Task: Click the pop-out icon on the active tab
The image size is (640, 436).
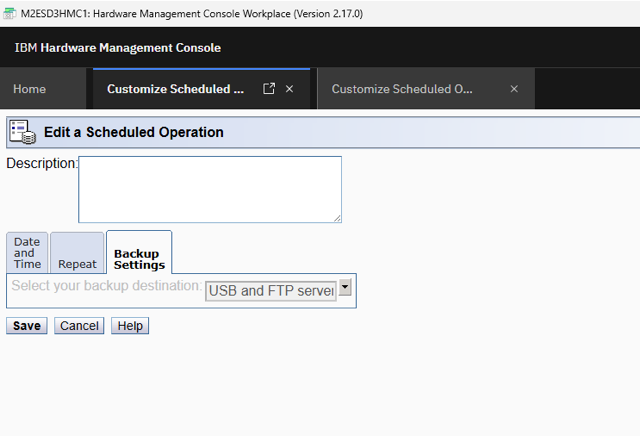Action: click(x=268, y=89)
